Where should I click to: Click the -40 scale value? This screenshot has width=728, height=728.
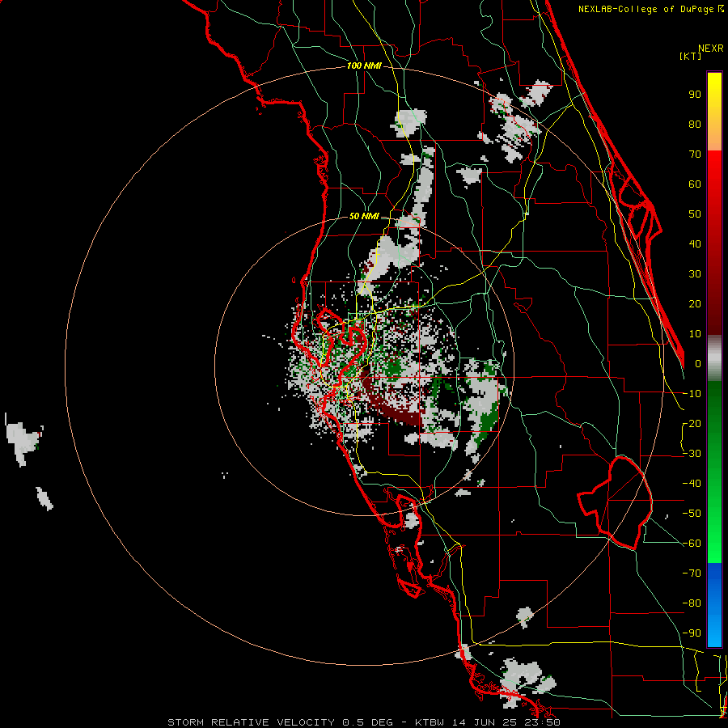point(692,484)
